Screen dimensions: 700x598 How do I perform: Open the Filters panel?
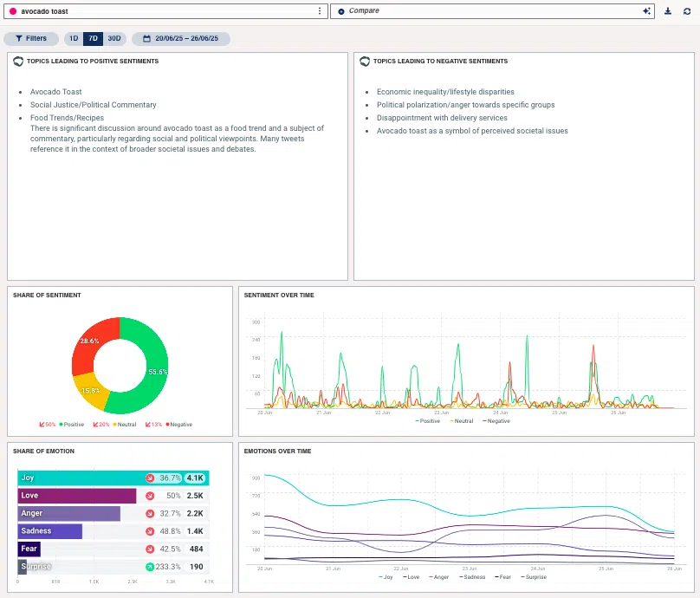(31, 38)
